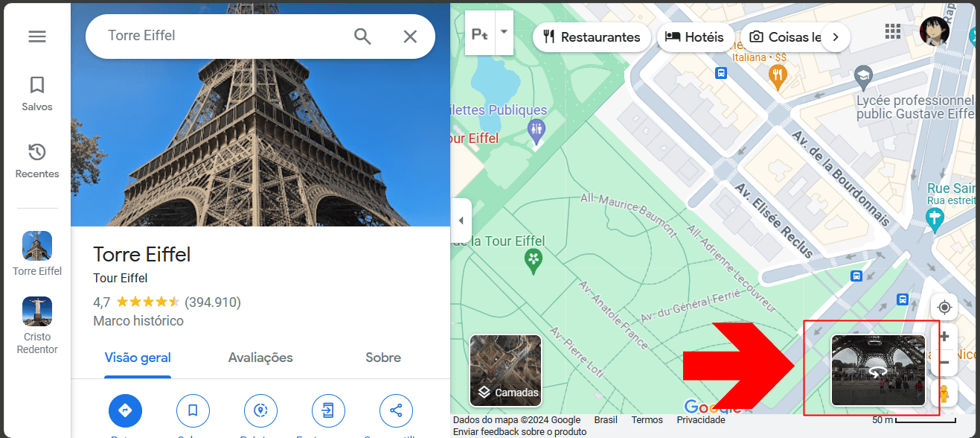Open the Compartilhar share icon
Image resolution: width=980 pixels, height=438 pixels.
396,410
